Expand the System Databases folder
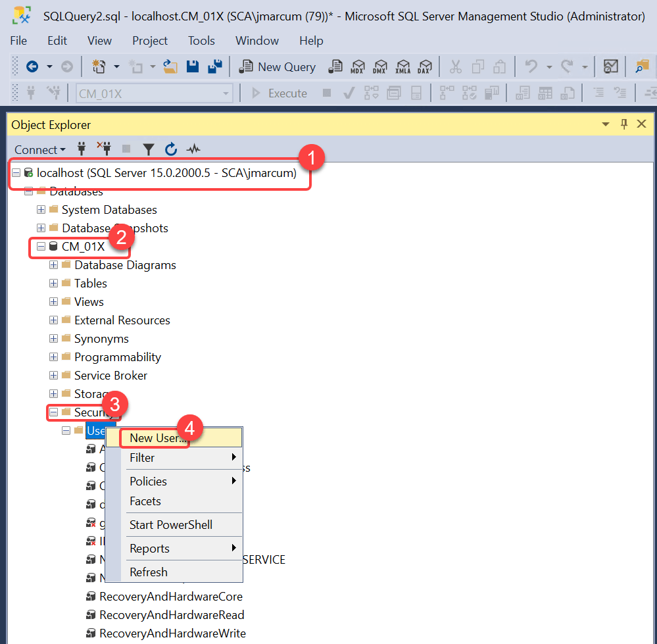Image resolution: width=657 pixels, height=644 pixels. [x=41, y=210]
